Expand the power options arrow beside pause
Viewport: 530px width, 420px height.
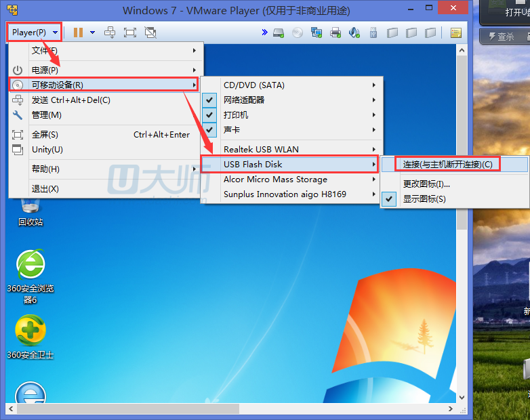[x=92, y=33]
